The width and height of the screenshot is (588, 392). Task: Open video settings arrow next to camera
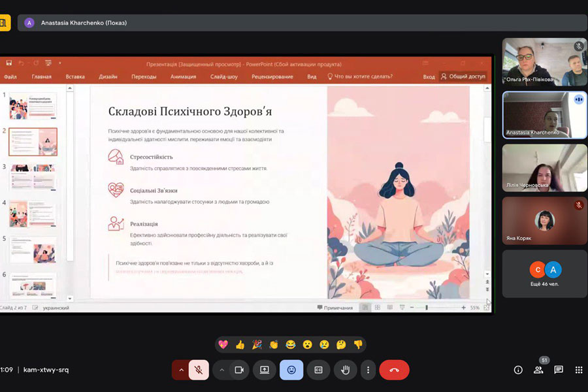(222, 370)
